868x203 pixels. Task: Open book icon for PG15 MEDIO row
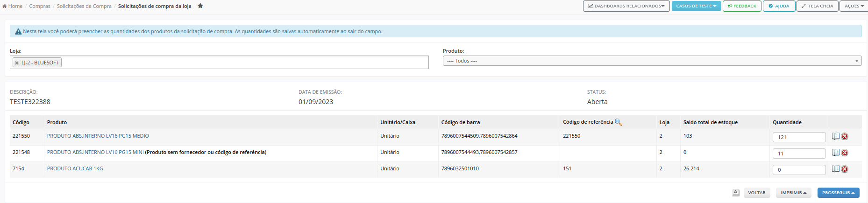pos(836,136)
